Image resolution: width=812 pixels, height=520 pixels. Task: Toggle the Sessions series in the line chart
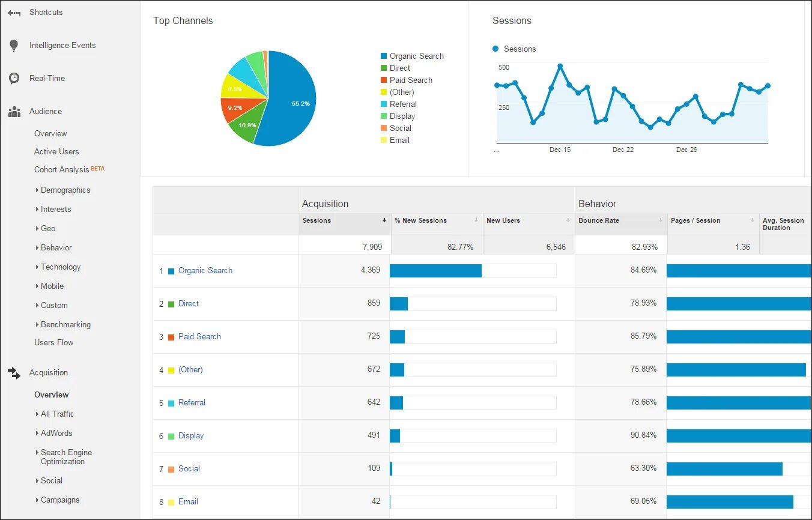pos(514,49)
